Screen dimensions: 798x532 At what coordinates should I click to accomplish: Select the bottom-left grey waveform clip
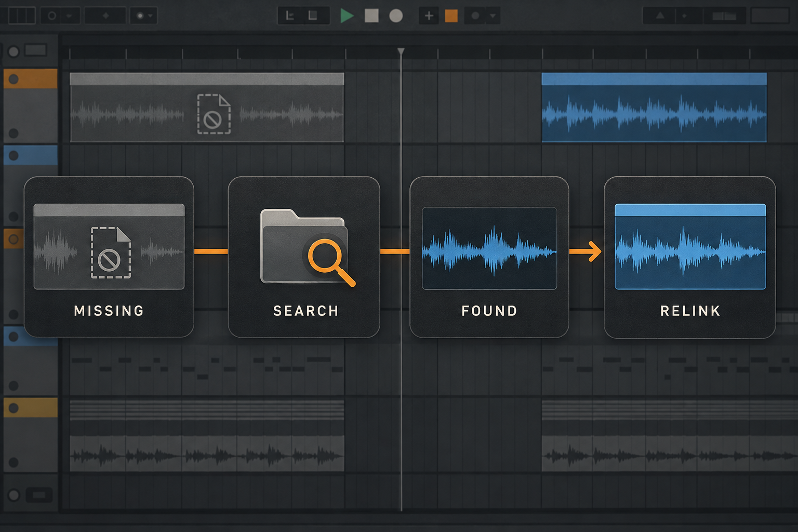207,454
